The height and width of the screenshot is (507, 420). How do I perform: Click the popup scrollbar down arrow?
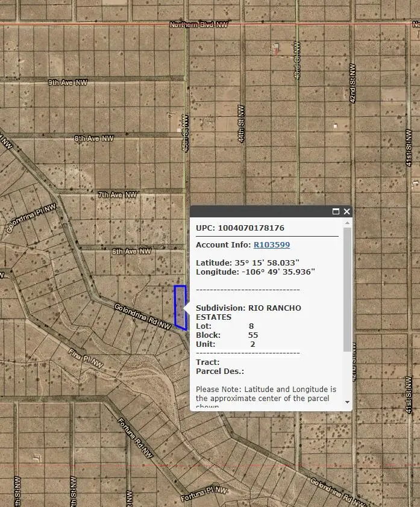[x=347, y=402]
